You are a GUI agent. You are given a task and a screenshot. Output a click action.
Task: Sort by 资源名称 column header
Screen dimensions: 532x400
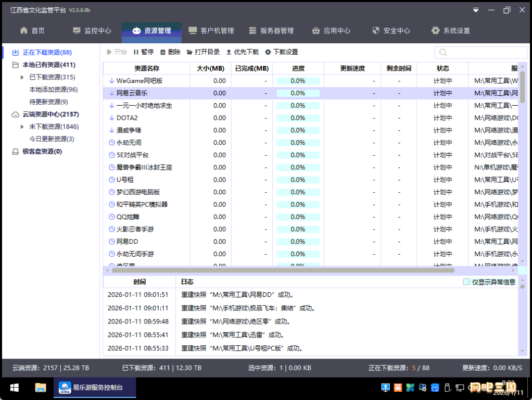pos(146,68)
